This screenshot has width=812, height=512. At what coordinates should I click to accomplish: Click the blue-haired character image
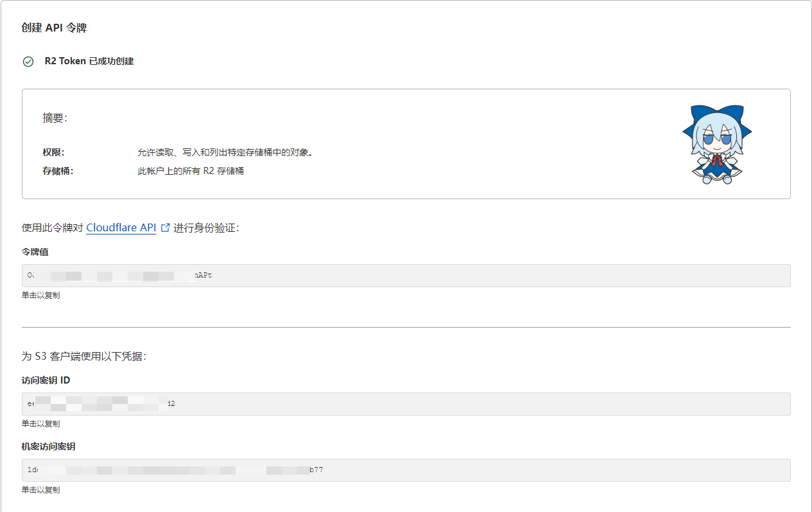click(x=716, y=145)
